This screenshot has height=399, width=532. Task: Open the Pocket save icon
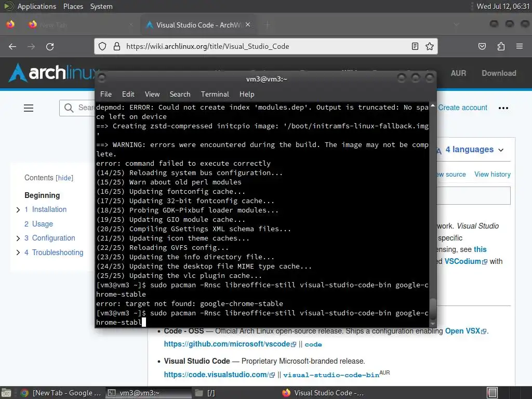(482, 46)
